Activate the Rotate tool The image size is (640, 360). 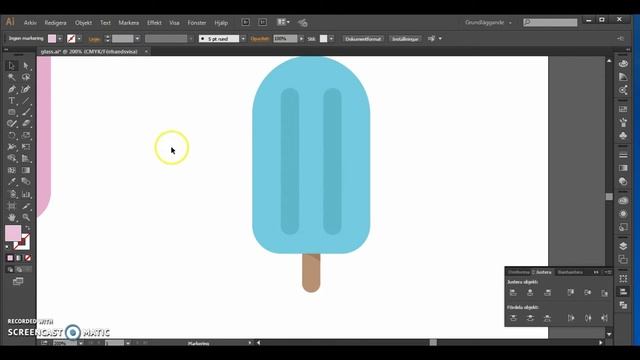click(11, 135)
